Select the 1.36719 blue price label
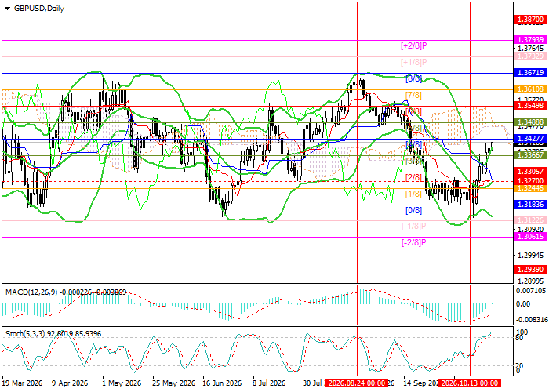Image resolution: width=549 pixels, height=392 pixels. 531,73
